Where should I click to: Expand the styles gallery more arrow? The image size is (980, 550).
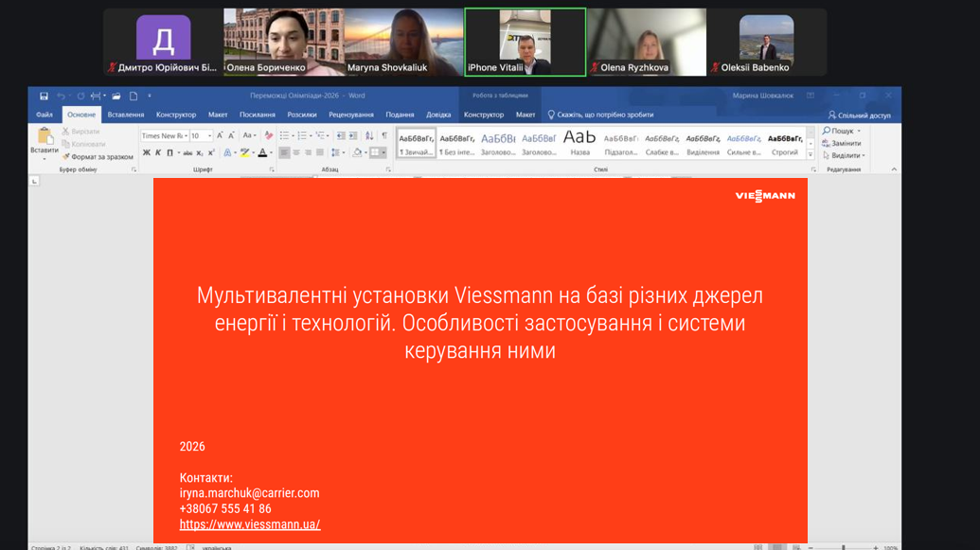[x=811, y=155]
